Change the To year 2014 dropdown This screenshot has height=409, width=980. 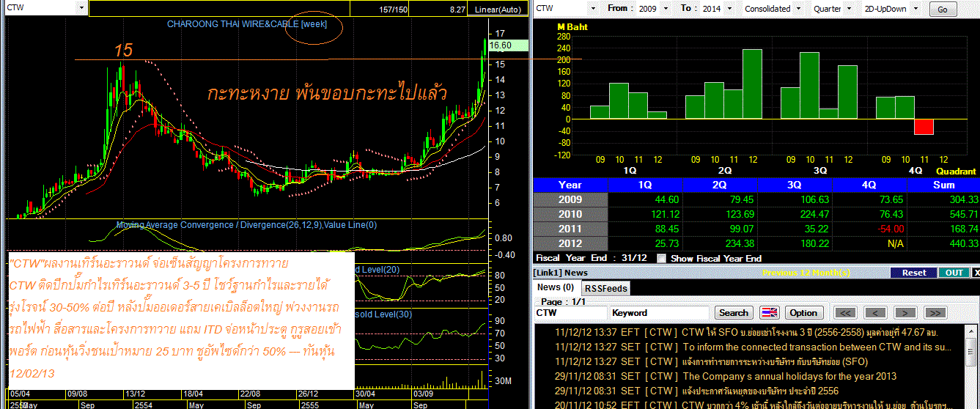click(728, 8)
